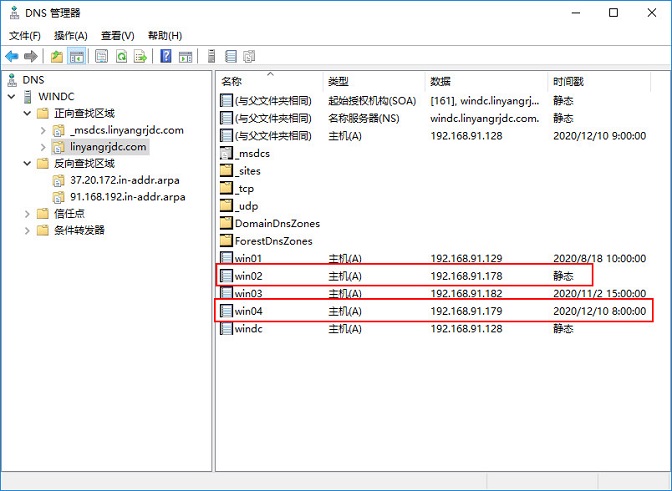Screen dimensions: 672x491
Task: Collapse the WINDC server node
Action: tap(12, 96)
